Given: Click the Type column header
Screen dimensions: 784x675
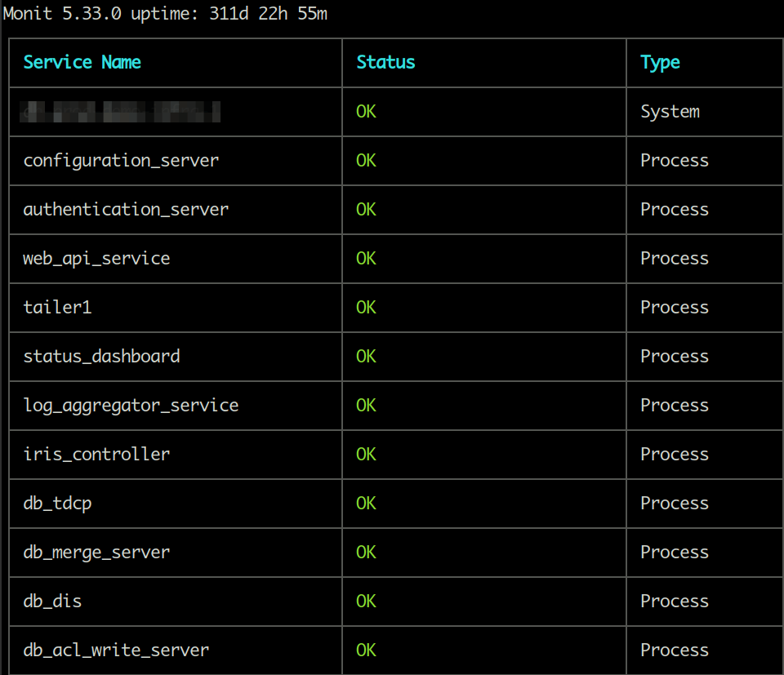Looking at the screenshot, I should (x=660, y=63).
